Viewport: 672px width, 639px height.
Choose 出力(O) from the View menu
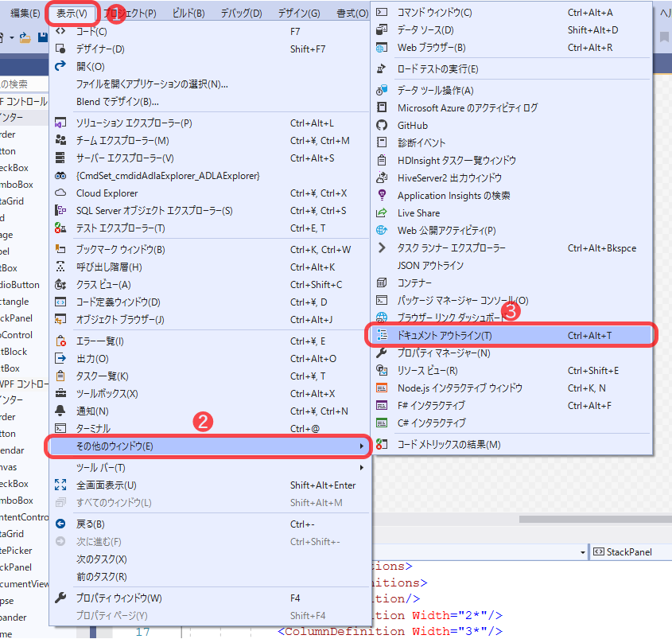[x=210, y=359]
